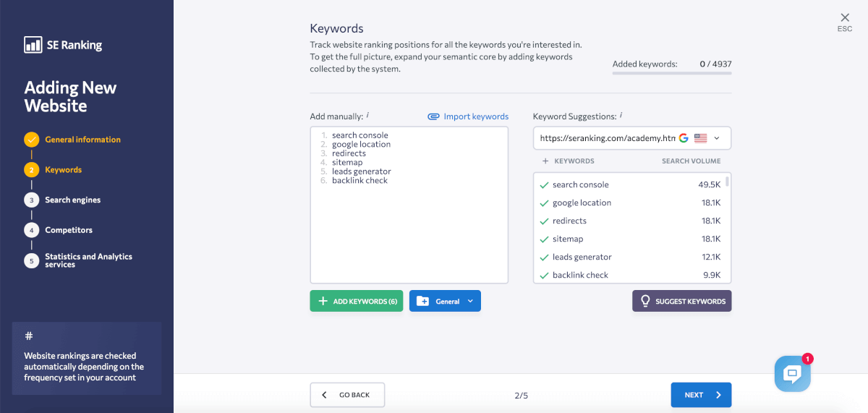Click the info icon beside Keyword Suggestions
The height and width of the screenshot is (413, 868).
[x=621, y=116]
